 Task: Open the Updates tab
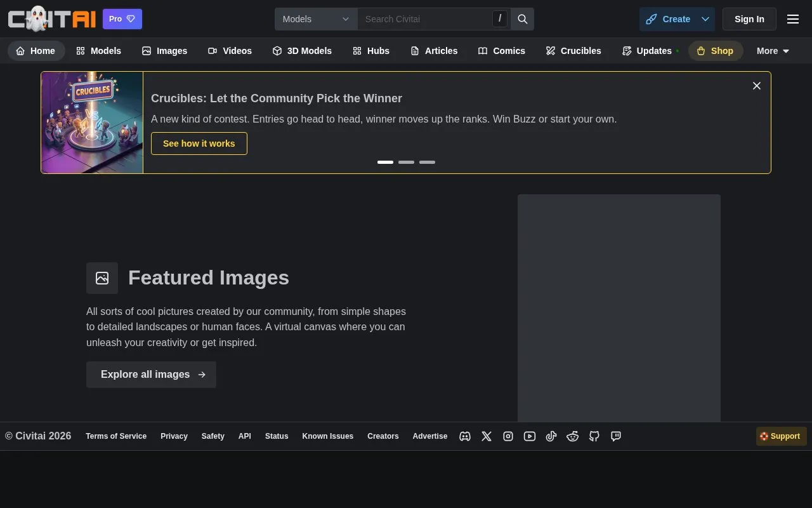650,51
